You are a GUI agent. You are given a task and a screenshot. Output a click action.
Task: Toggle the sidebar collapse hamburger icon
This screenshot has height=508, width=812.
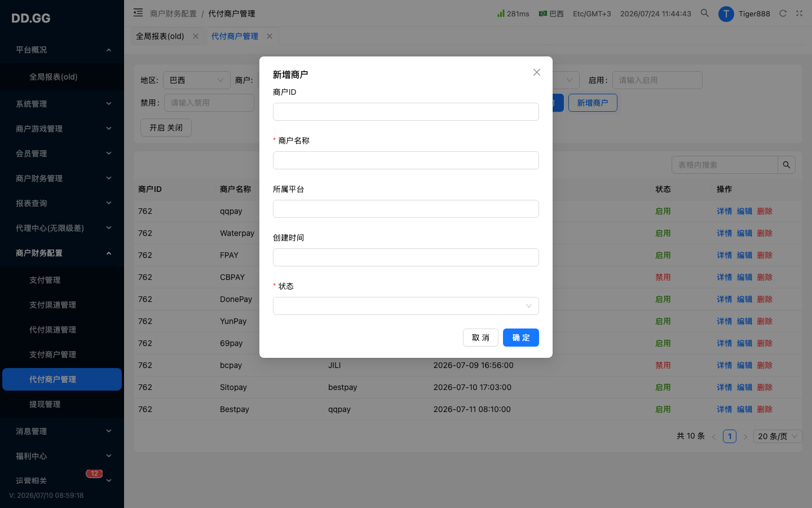point(138,12)
